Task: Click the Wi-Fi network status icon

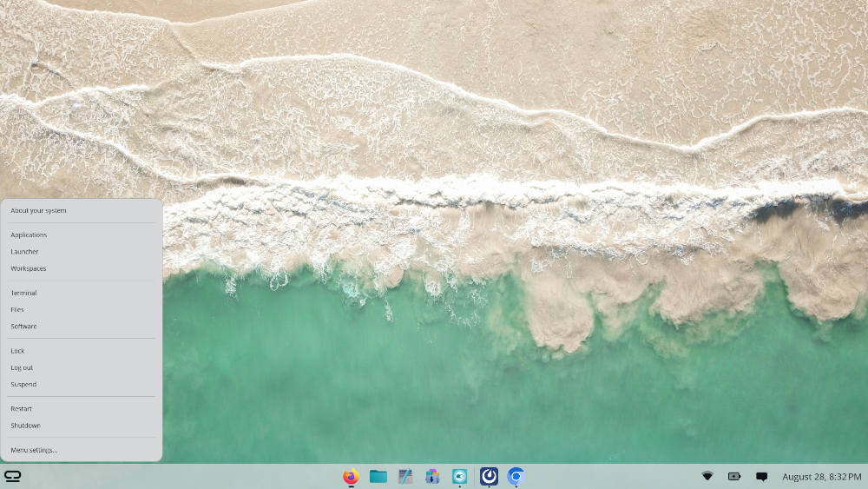Action: click(x=707, y=476)
